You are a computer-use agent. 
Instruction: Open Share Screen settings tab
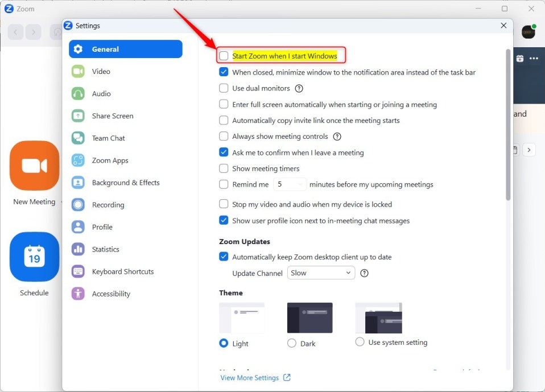[126, 116]
